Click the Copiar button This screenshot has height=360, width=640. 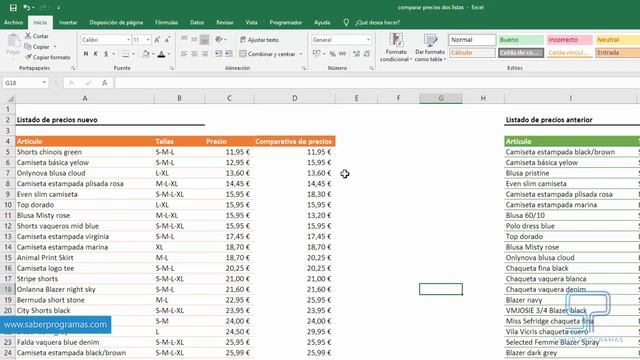point(38,47)
